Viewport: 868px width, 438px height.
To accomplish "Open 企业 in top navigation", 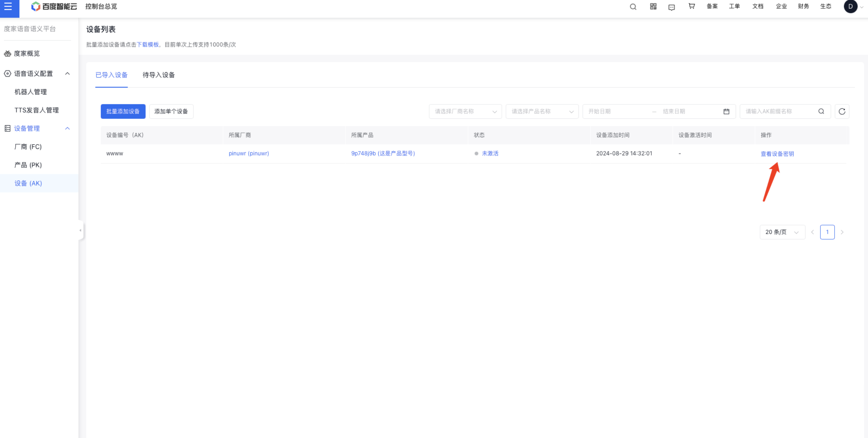I will 781,6.
